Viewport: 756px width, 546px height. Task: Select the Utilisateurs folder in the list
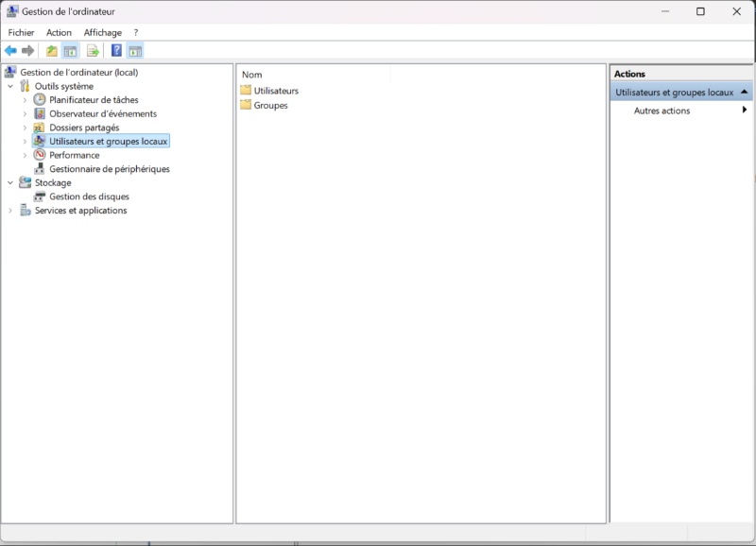275,91
